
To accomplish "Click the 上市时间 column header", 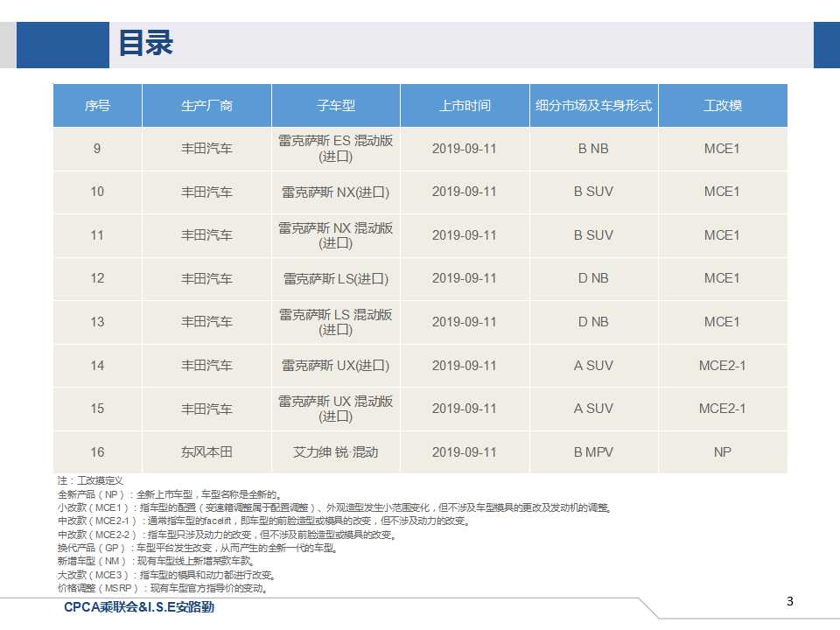I will (x=465, y=106).
